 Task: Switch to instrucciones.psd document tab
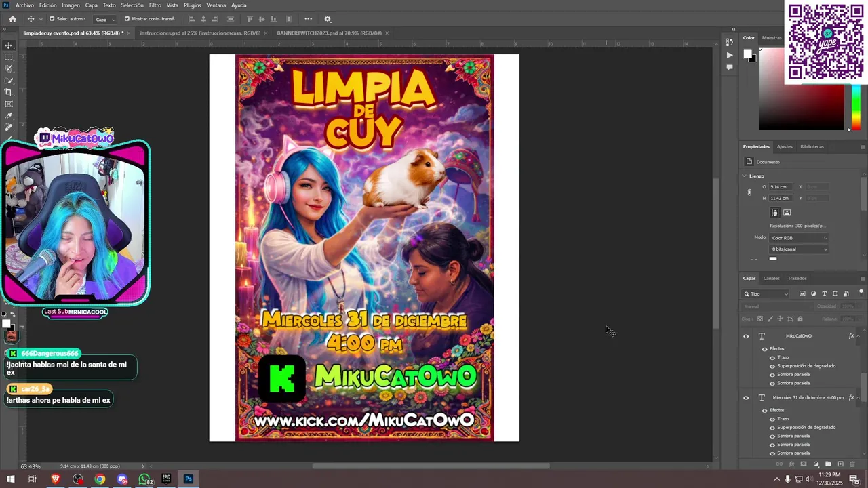click(x=200, y=33)
